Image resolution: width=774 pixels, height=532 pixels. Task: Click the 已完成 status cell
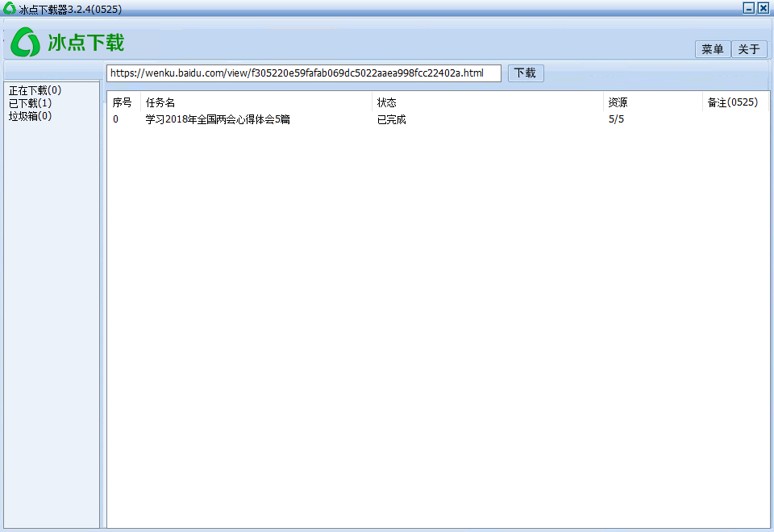point(392,119)
